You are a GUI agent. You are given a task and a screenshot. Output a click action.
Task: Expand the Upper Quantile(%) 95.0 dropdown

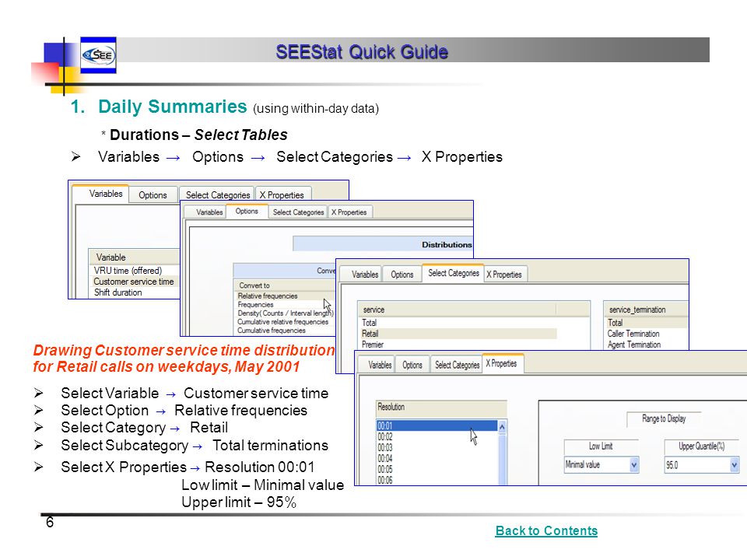click(734, 465)
